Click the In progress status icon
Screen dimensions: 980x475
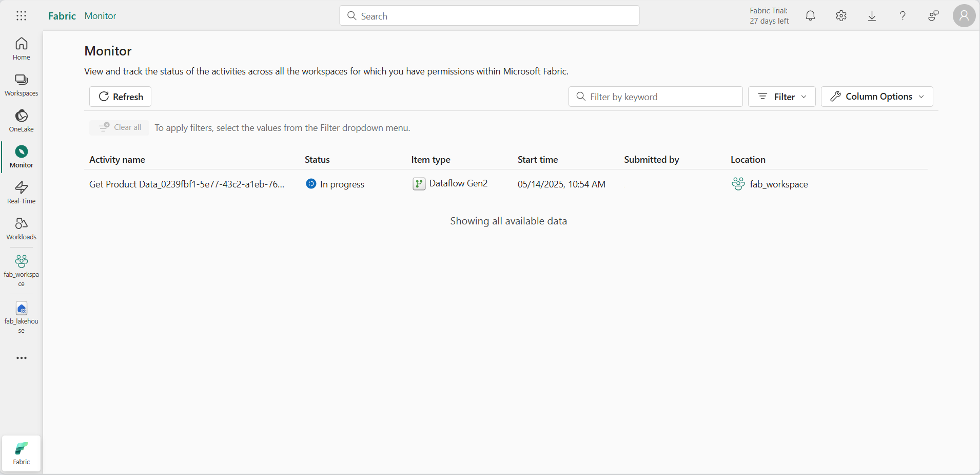[311, 184]
